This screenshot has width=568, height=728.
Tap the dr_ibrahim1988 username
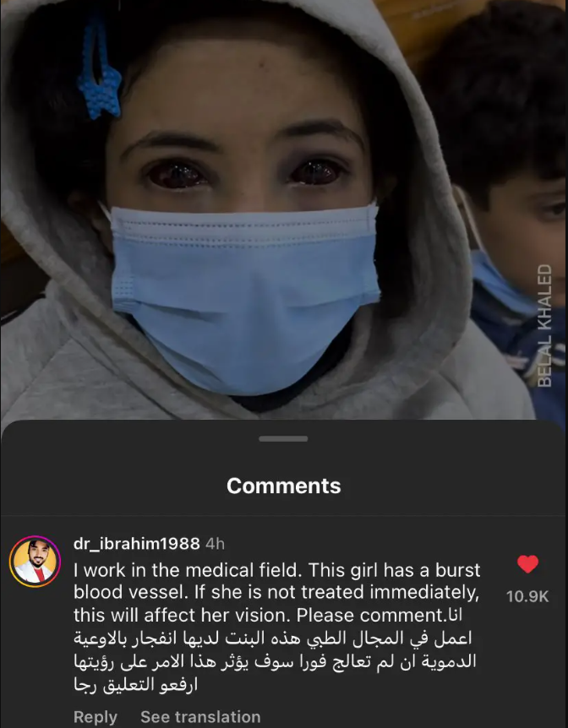point(137,543)
